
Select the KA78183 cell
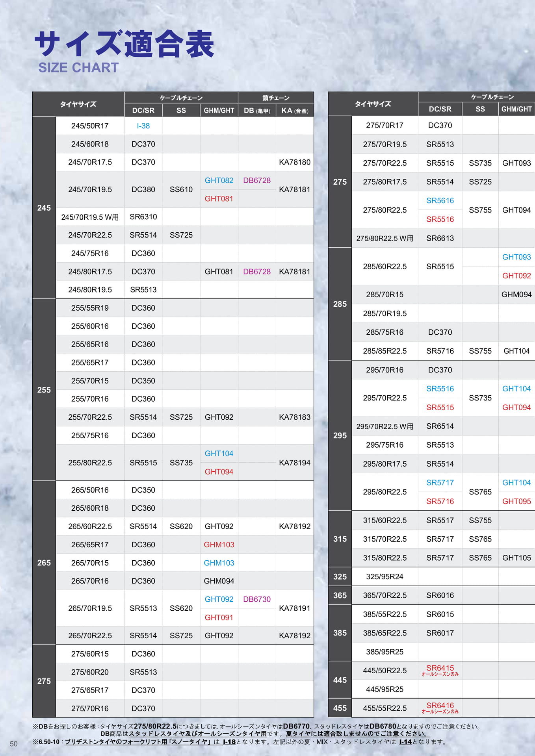[295, 417]
